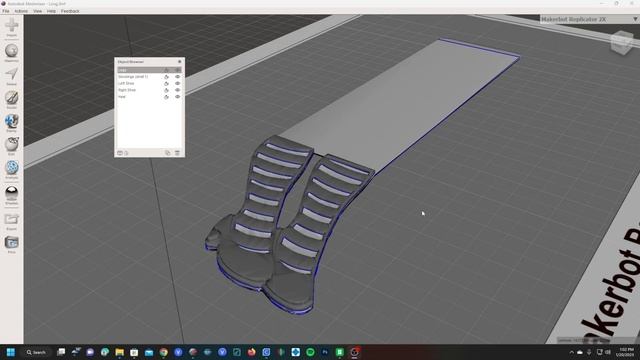Select the last object in Object Browser list
This screenshot has height=360, width=640.
(149, 97)
